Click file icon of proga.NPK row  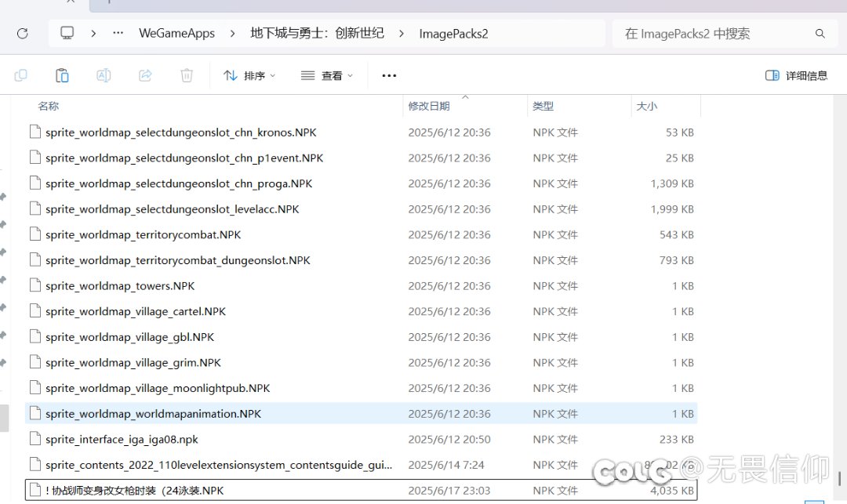tap(35, 183)
